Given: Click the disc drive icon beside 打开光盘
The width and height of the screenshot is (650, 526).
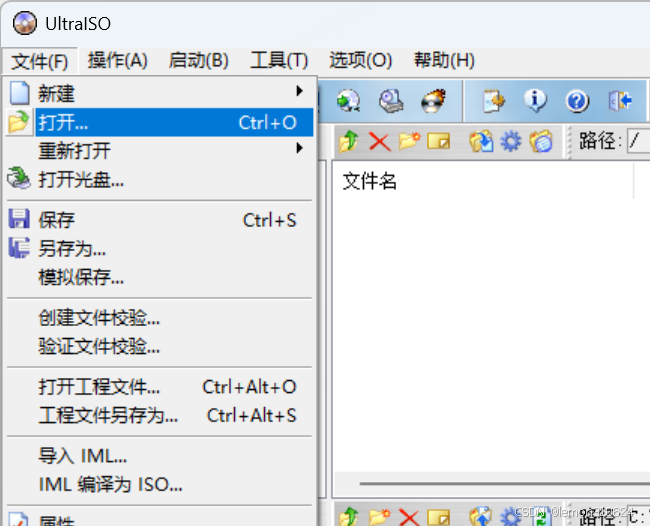Looking at the screenshot, I should click(19, 178).
